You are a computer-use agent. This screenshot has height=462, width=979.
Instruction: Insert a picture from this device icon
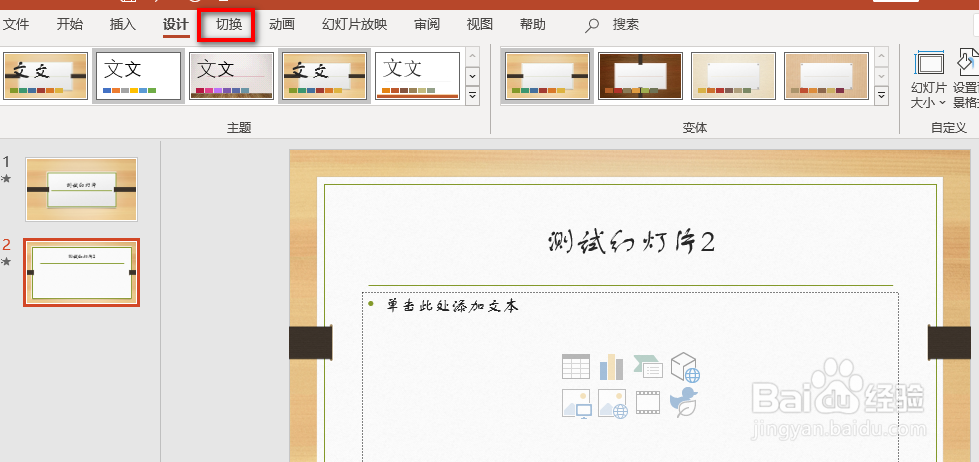coord(576,403)
